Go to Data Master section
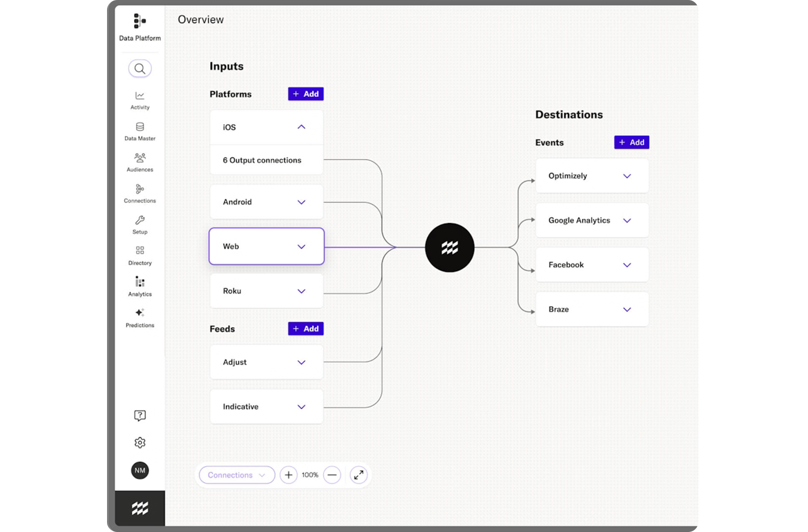The image size is (808, 532). (140, 131)
